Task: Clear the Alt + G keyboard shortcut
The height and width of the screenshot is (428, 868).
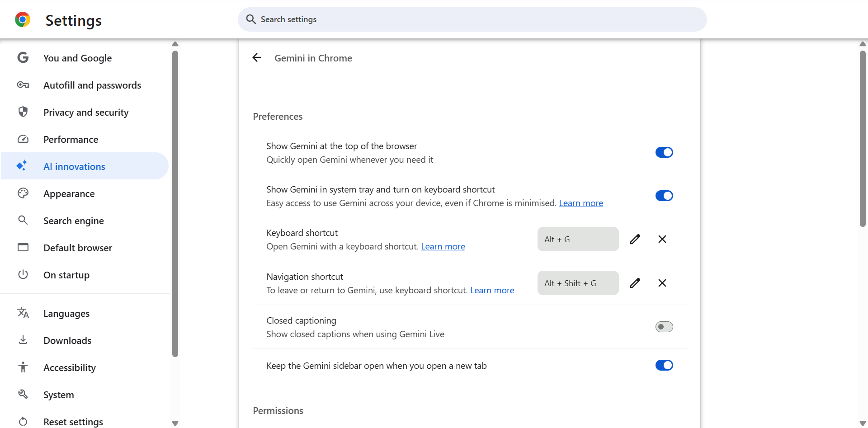Action: (x=662, y=239)
